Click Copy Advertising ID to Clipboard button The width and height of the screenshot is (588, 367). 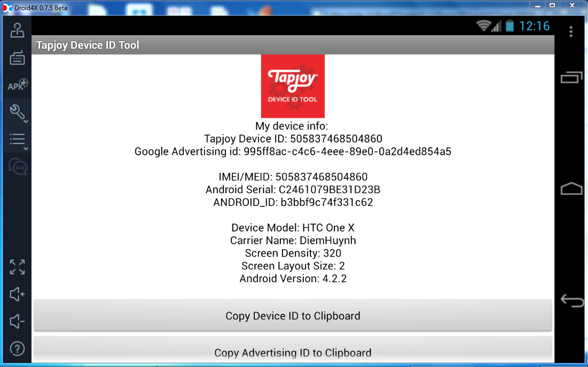[x=293, y=350]
